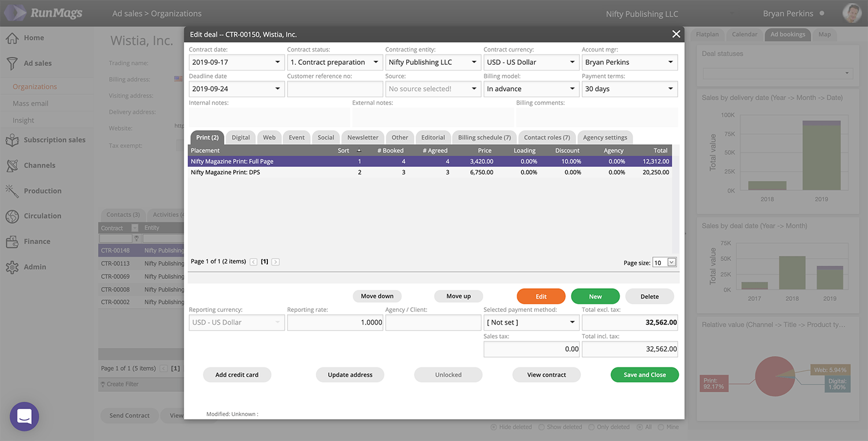868x441 pixels.
Task: Open Contract date dropdown
Action: coord(277,63)
